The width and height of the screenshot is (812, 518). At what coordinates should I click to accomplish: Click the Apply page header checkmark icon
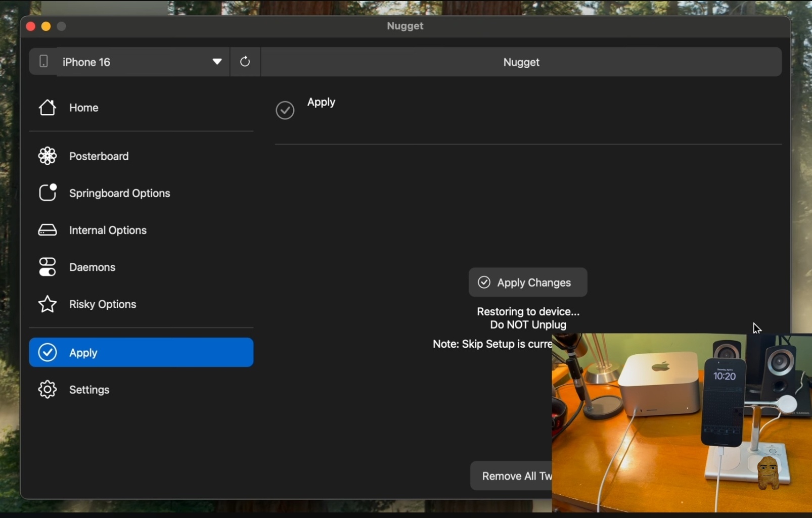click(285, 110)
